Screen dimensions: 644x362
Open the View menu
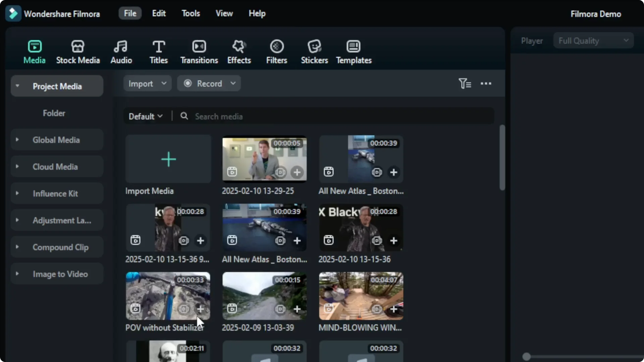point(224,13)
